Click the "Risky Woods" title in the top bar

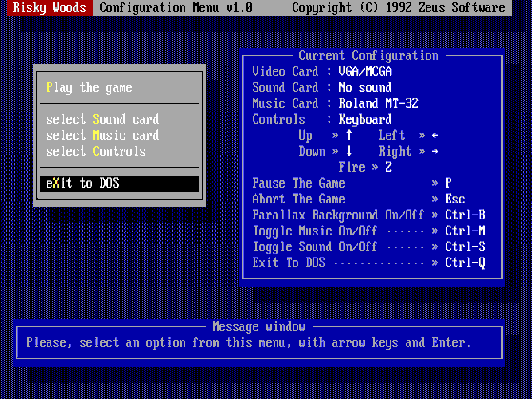(50, 8)
